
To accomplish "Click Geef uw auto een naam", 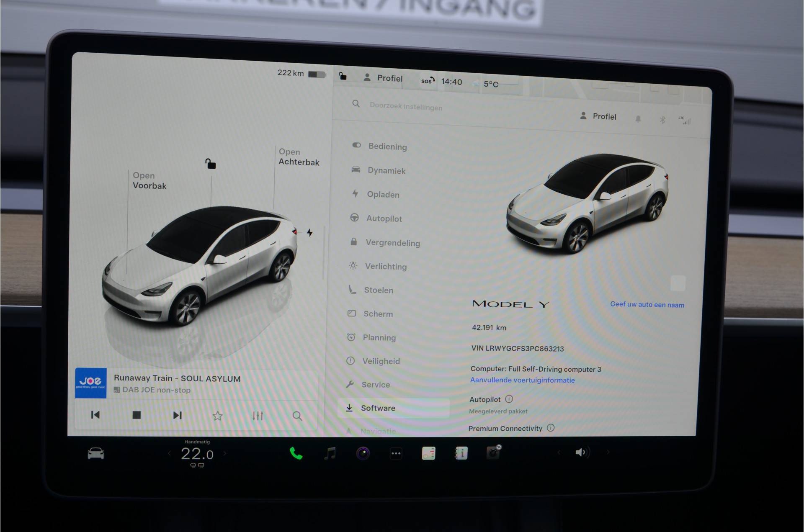I will (x=647, y=305).
